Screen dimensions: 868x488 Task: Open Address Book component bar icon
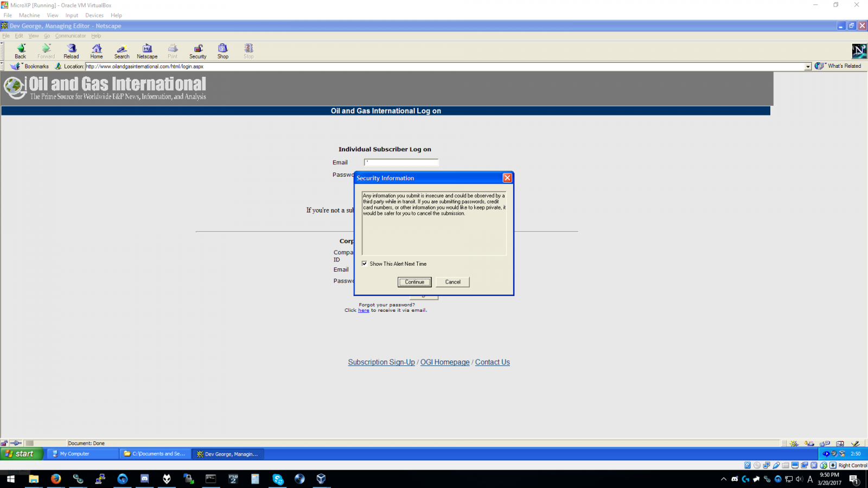tap(840, 443)
